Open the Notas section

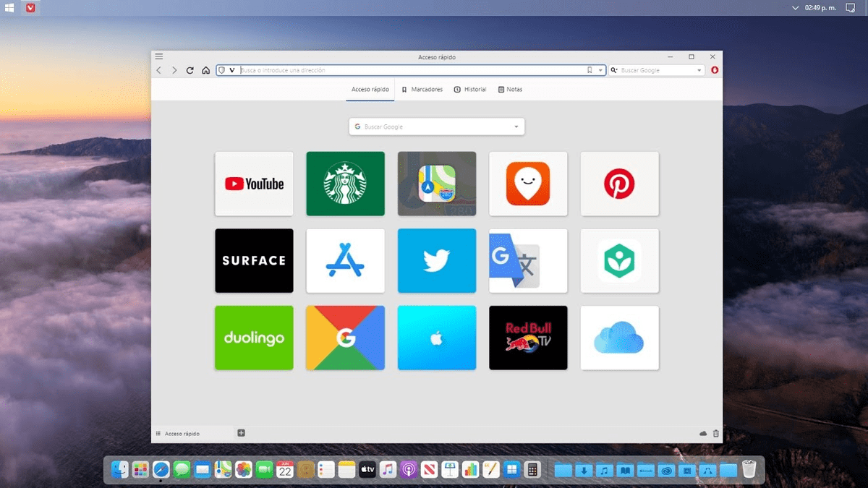[510, 89]
